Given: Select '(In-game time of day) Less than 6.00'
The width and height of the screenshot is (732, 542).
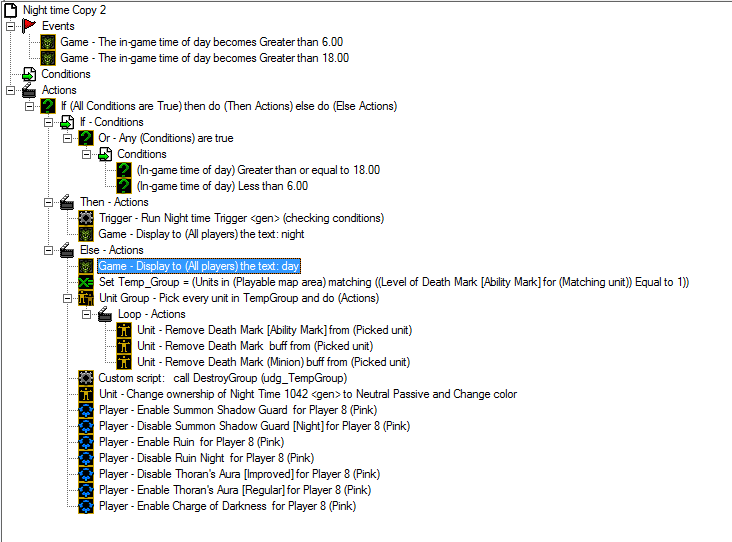Looking at the screenshot, I should click(222, 186).
